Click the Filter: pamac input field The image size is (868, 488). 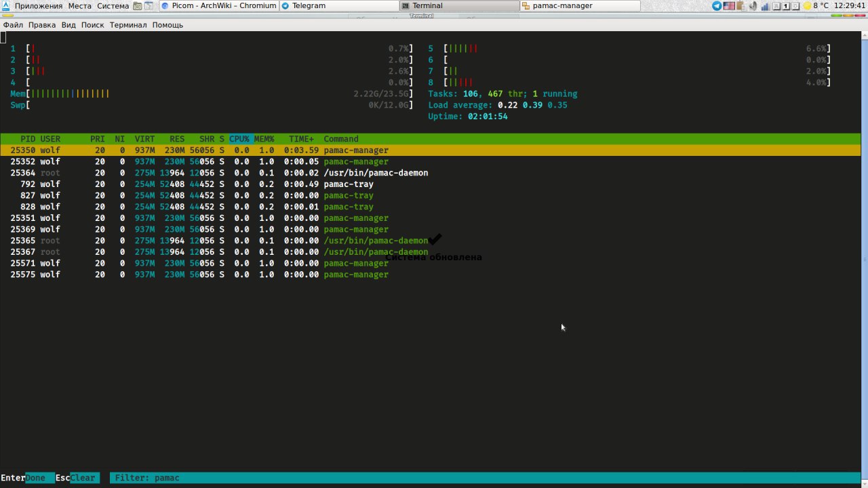485,478
